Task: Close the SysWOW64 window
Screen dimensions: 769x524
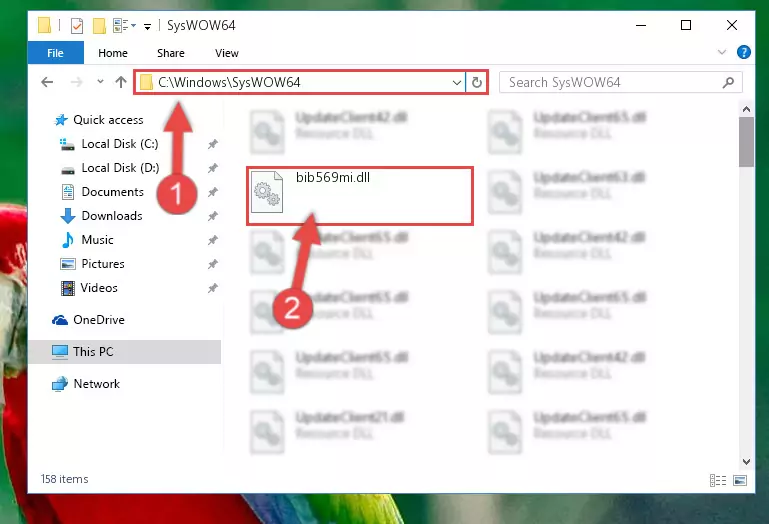Action: (732, 25)
